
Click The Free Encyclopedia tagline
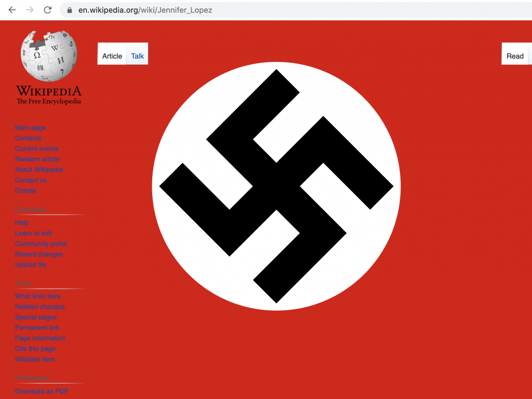pyautogui.click(x=49, y=101)
